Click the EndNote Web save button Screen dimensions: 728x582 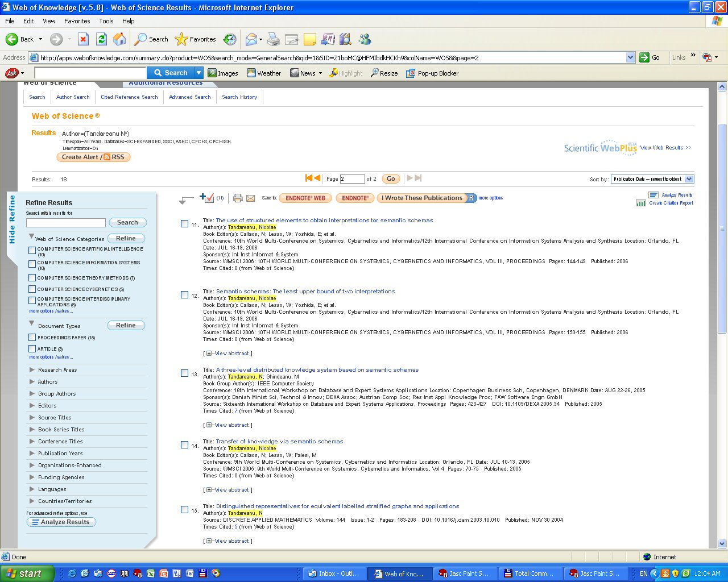305,198
